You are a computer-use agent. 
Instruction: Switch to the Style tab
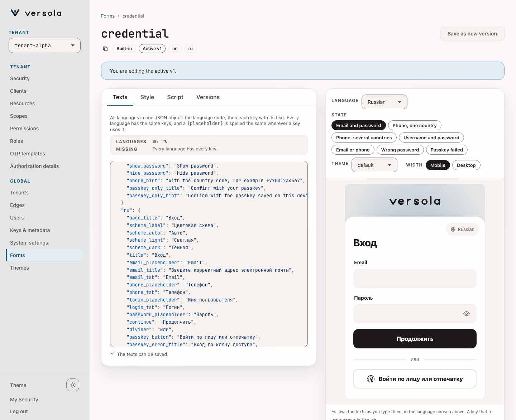pyautogui.click(x=147, y=97)
